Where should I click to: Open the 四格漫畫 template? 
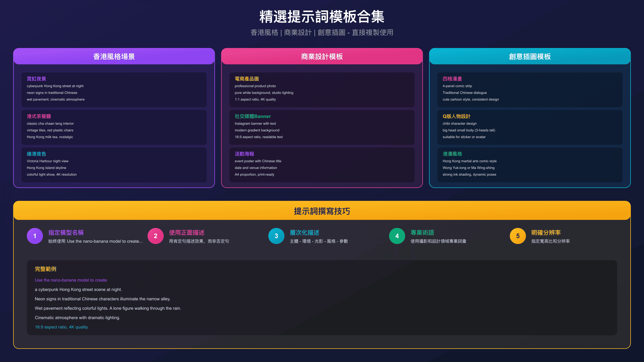tap(452, 79)
